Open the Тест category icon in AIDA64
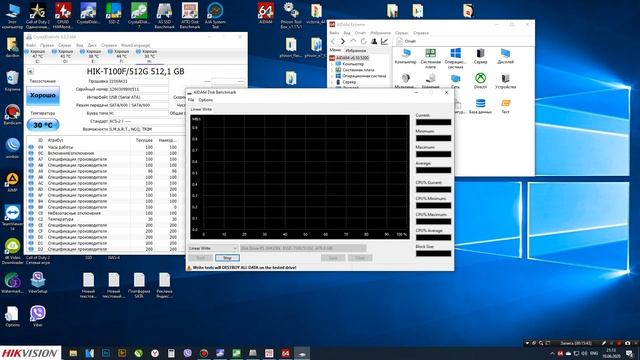 pos(505,106)
